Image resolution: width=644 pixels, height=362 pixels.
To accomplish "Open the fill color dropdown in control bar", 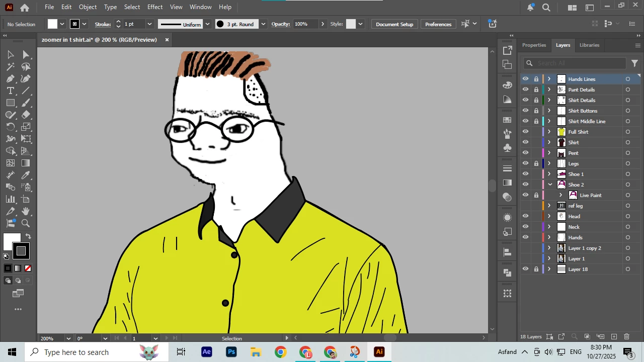I will click(62, 24).
